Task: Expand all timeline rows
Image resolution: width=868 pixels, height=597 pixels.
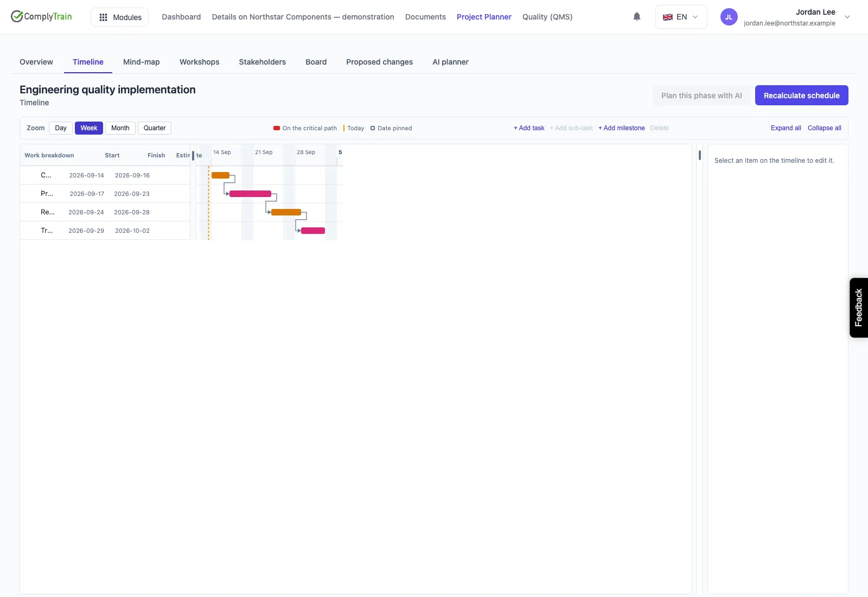Action: (786, 128)
